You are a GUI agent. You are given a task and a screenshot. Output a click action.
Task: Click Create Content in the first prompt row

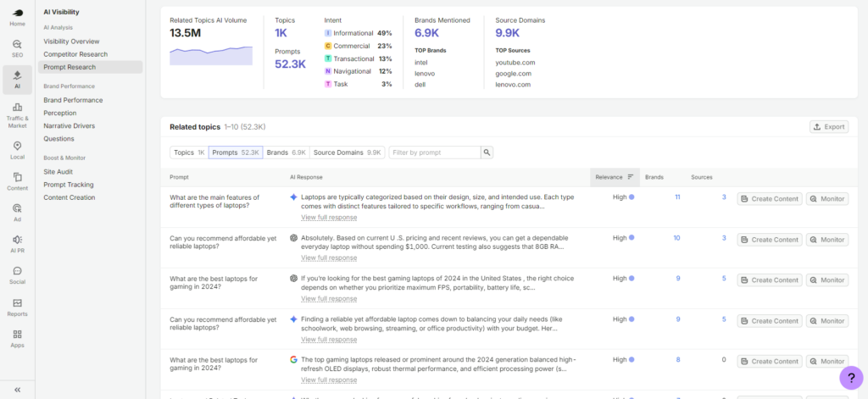point(770,199)
